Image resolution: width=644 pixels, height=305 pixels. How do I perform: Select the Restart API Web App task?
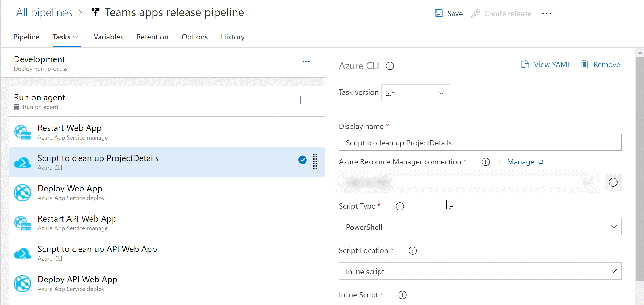click(x=167, y=223)
